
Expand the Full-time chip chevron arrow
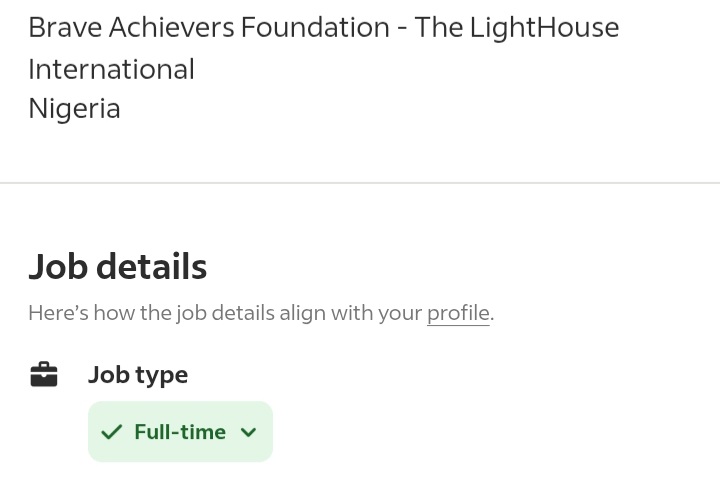248,432
